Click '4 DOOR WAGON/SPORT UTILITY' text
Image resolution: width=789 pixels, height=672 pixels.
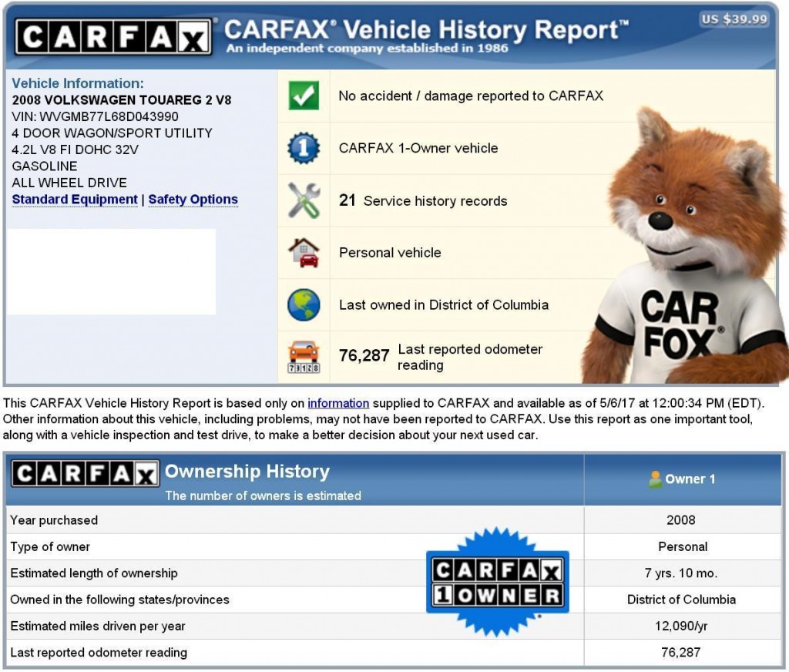coord(112,133)
